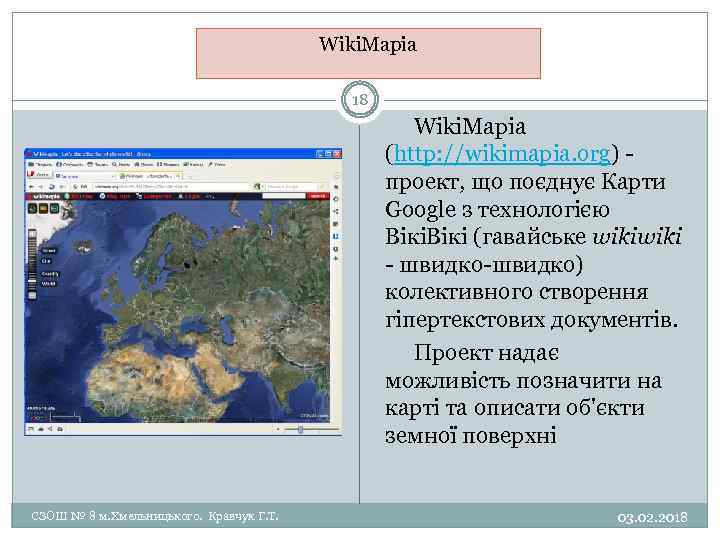Click the red Opera menu button
The height and width of the screenshot is (540, 720).
coord(38,174)
